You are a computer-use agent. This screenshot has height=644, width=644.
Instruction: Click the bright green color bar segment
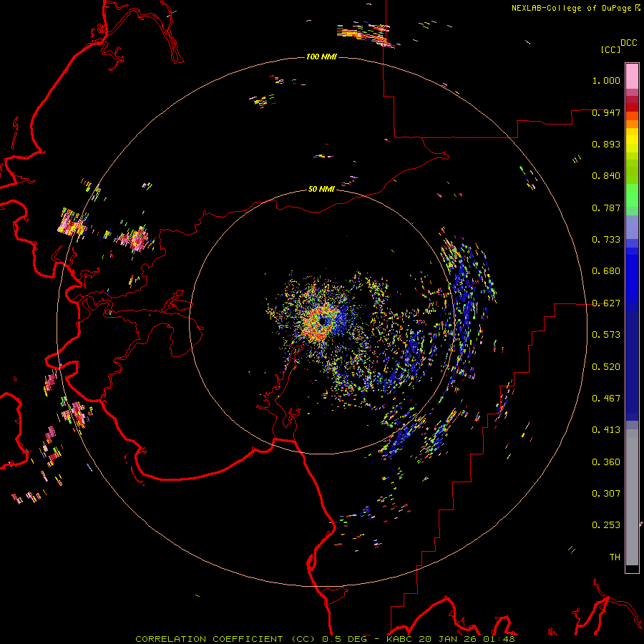coord(632,195)
